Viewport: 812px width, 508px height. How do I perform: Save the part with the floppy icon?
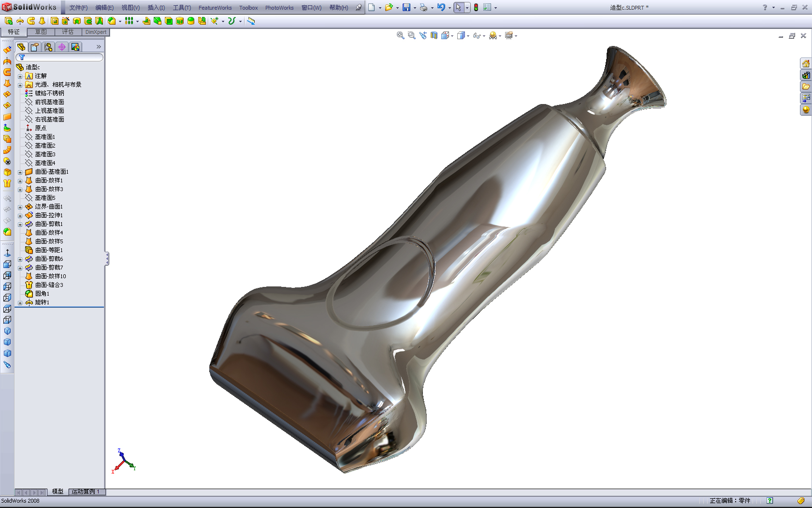(x=406, y=7)
